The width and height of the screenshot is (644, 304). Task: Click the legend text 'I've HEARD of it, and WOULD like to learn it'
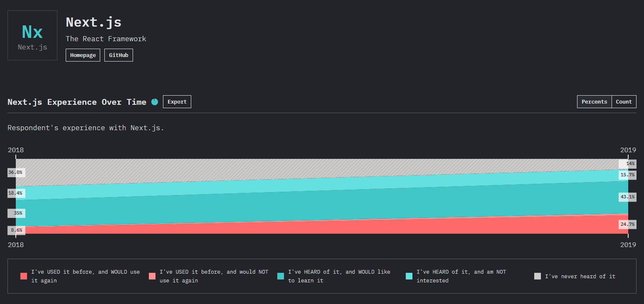[339, 276]
